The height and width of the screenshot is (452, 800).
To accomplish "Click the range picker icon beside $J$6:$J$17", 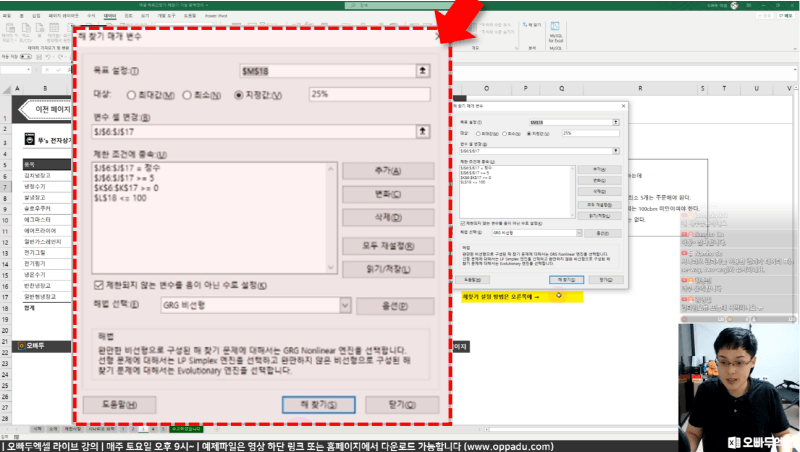I will [422, 131].
